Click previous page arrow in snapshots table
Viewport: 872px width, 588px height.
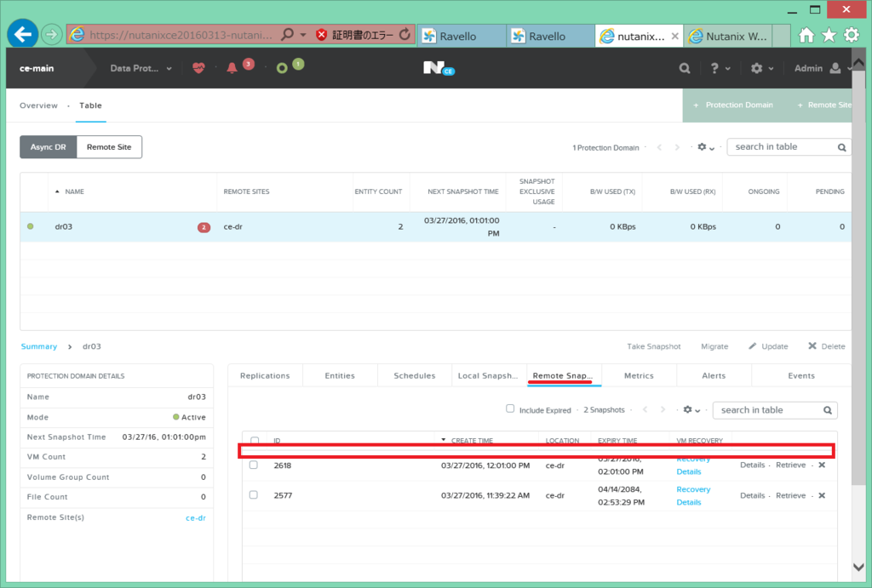coord(645,409)
